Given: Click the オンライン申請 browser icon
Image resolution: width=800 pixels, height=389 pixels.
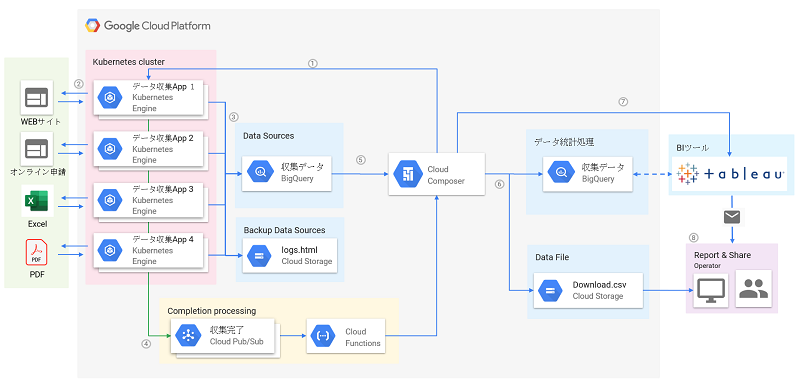Looking at the screenshot, I should point(36,149).
